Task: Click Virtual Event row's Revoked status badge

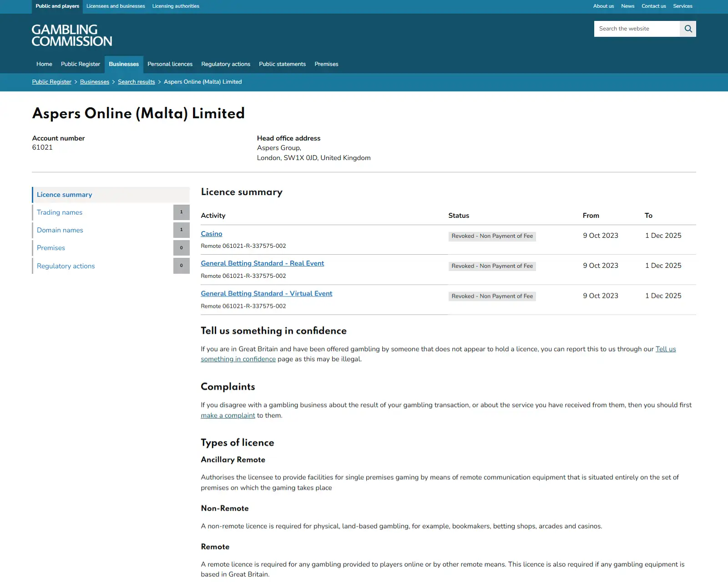Action: 492,297
